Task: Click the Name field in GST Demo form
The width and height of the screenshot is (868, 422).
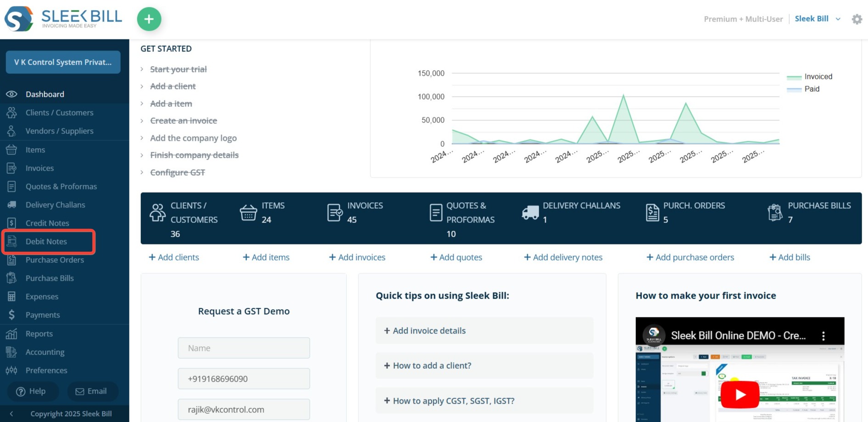Action: click(x=244, y=348)
